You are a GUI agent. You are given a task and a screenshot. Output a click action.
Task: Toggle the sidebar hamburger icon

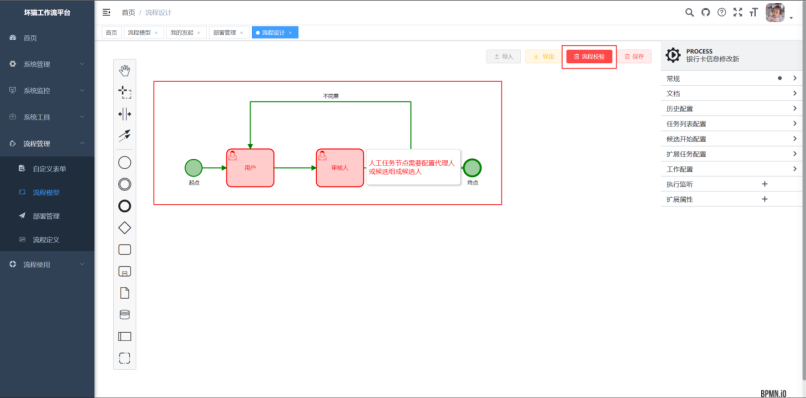tap(106, 12)
